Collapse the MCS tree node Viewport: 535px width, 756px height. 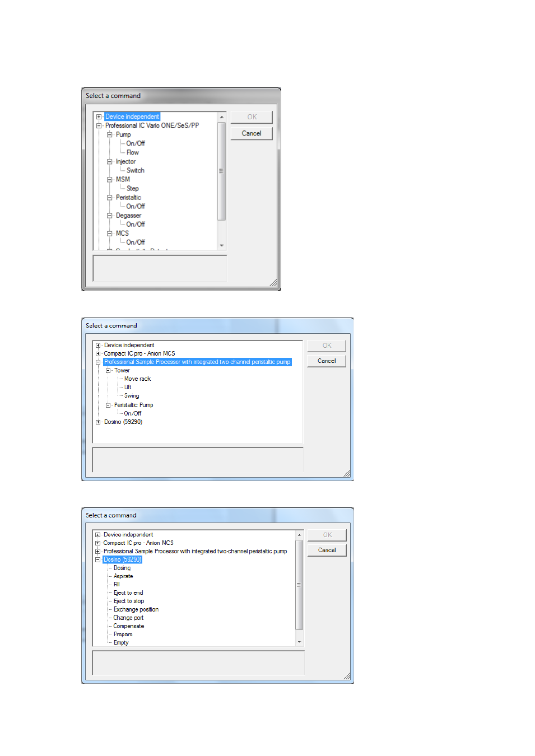pyautogui.click(x=110, y=234)
